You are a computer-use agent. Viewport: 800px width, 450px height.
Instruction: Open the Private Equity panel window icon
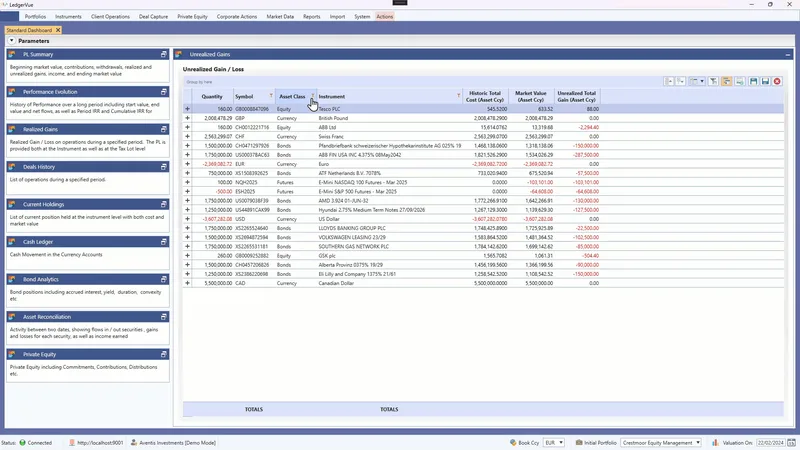pyautogui.click(x=164, y=354)
